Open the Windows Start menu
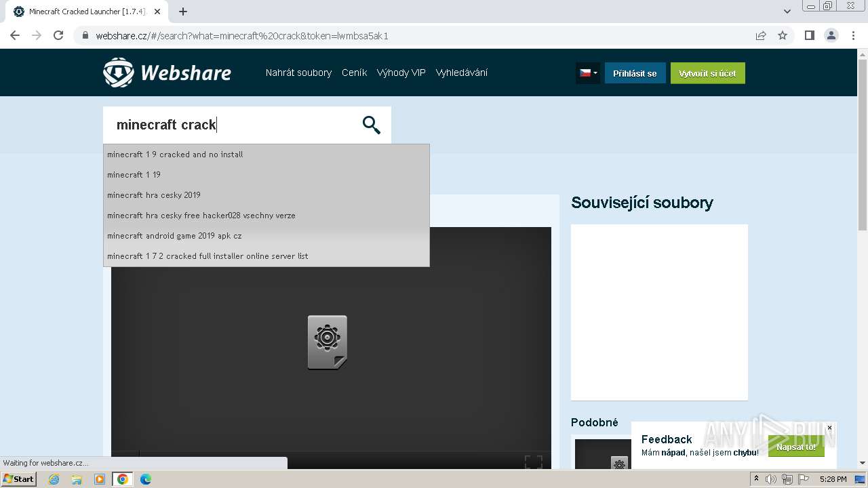This screenshot has width=868, height=488. pyautogui.click(x=18, y=479)
